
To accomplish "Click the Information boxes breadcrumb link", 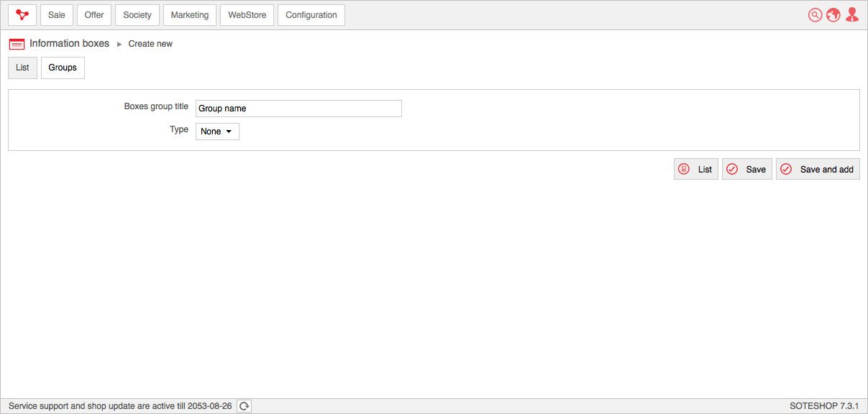I will tap(69, 43).
